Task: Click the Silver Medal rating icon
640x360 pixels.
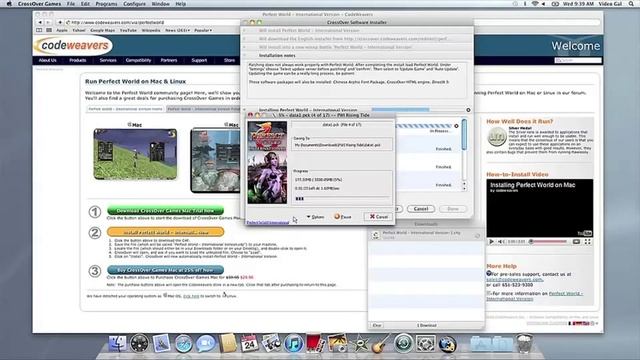Action: point(497,137)
